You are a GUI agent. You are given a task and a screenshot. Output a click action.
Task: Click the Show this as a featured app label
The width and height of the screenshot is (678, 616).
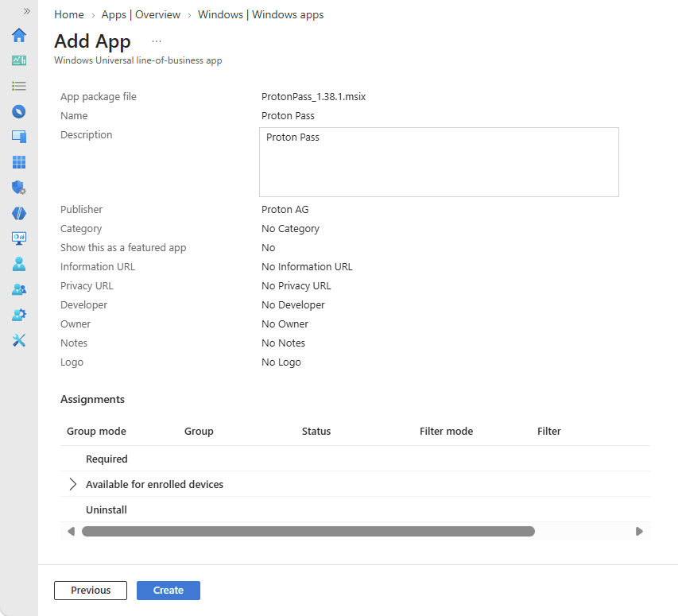tap(123, 248)
